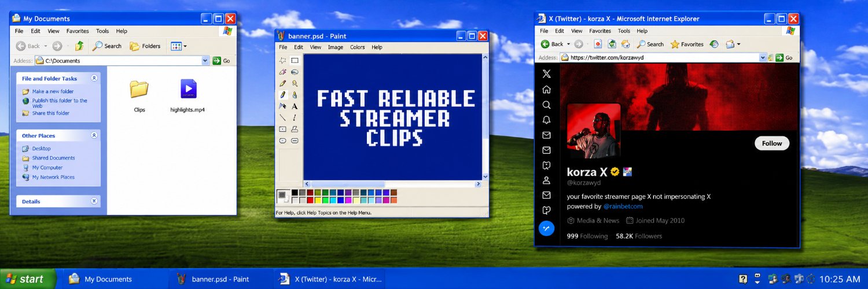Viewport: 868px width, 289px height.
Task: Pick the Curve tool in Paint
Action: [x=295, y=118]
